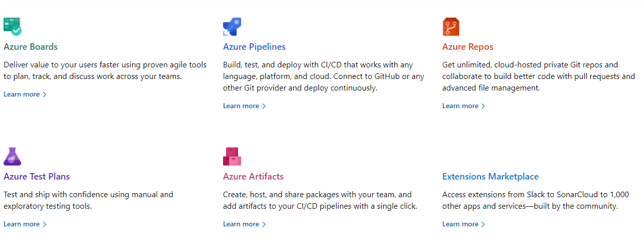Open the Azure Boards heading link

coord(31,47)
